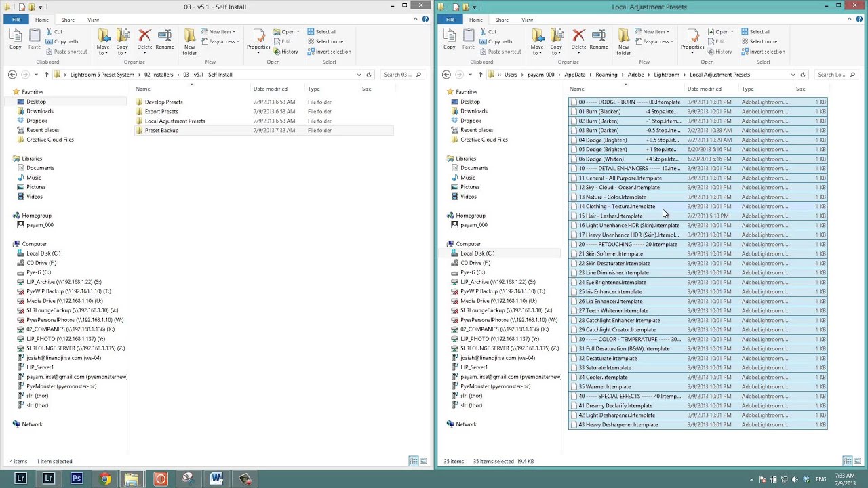Uncheck 31 Full Desaturation (B&W) checkbox
The width and height of the screenshot is (868, 488).
574,349
